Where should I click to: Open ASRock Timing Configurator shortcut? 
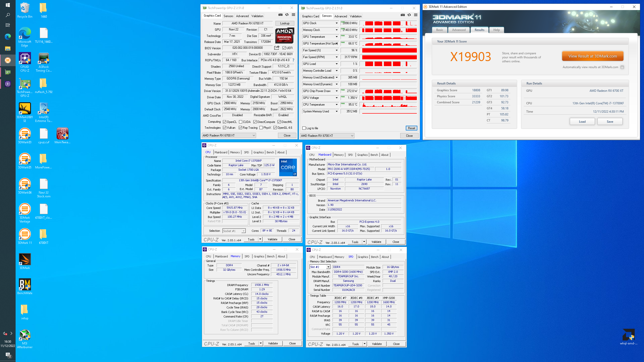(x=44, y=62)
